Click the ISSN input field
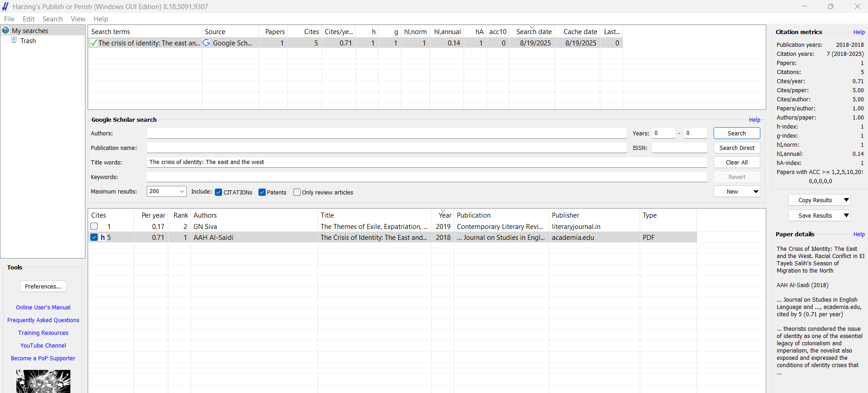Viewport: 868px width, 393px height. [x=680, y=148]
